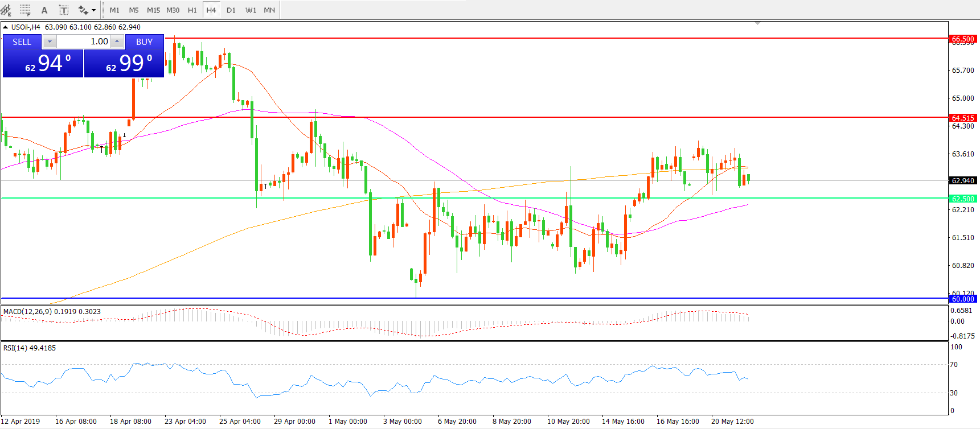The width and height of the screenshot is (980, 429).
Task: Click the Arrows objects icon
Action: coord(83,10)
